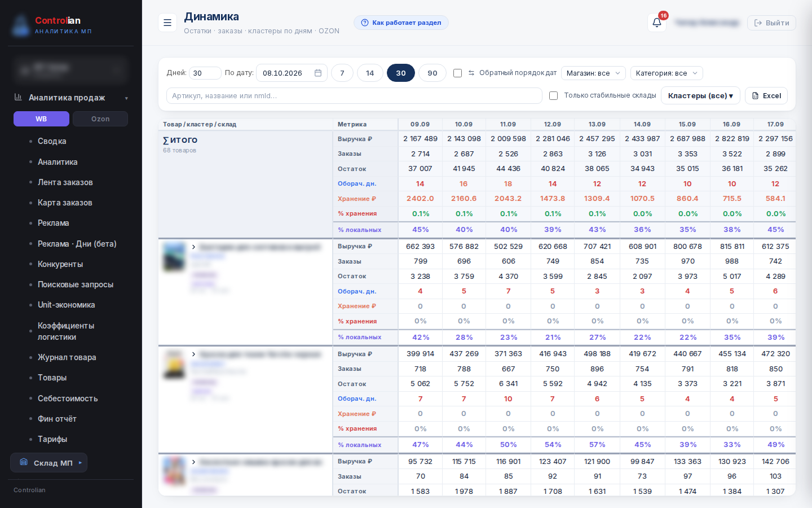Select the 7 days preset

coord(342,73)
